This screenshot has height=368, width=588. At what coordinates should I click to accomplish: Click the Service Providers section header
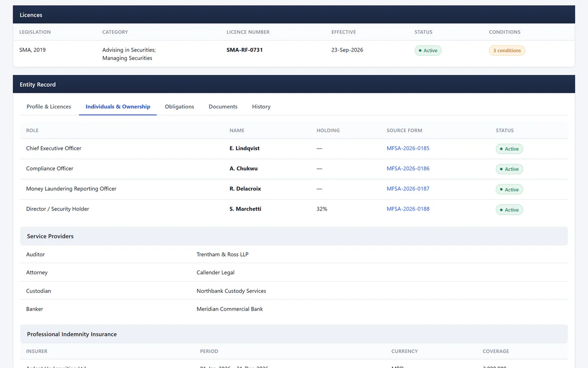tap(294, 236)
